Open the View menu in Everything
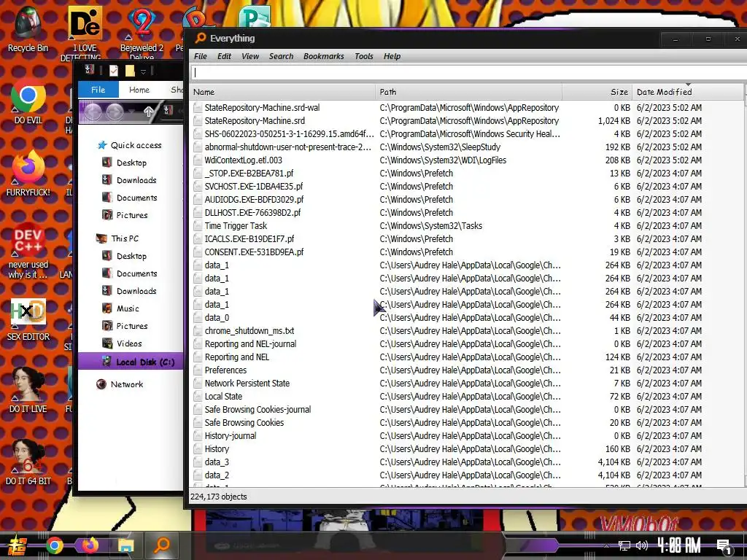This screenshot has height=560, width=747. [250, 56]
